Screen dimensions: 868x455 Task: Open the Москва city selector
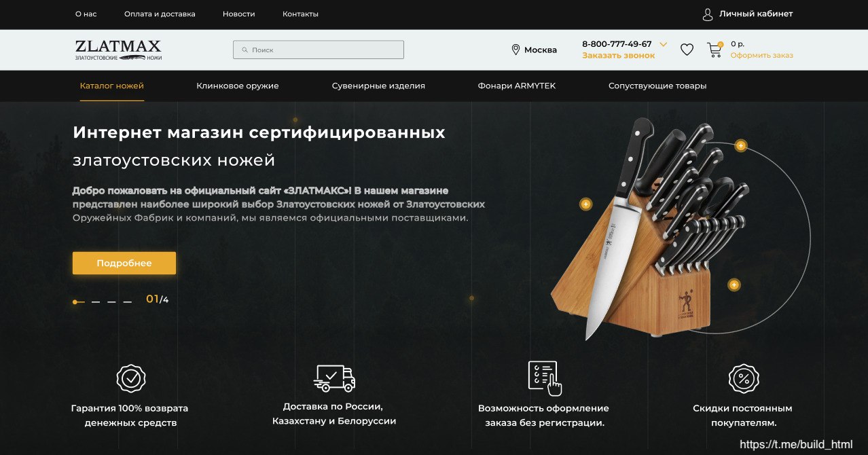click(x=535, y=50)
